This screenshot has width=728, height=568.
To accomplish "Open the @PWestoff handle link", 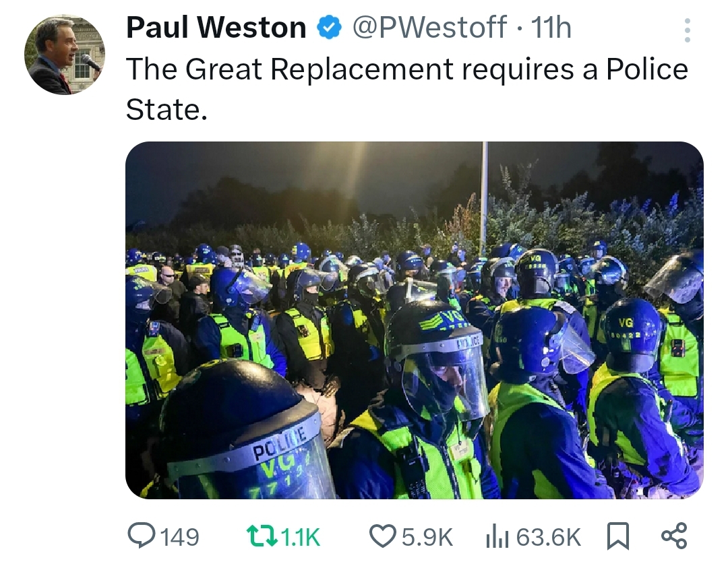I will tap(429, 28).
